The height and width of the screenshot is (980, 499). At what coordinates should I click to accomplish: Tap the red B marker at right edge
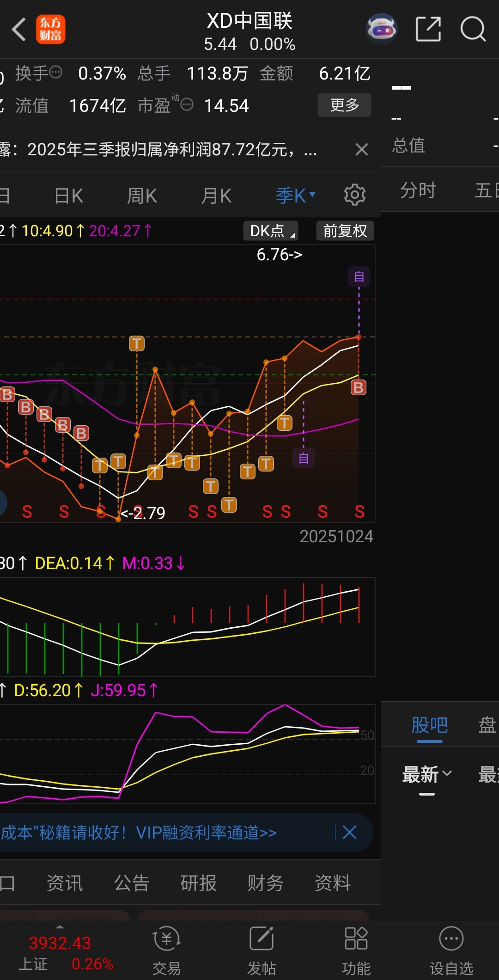[x=359, y=387]
